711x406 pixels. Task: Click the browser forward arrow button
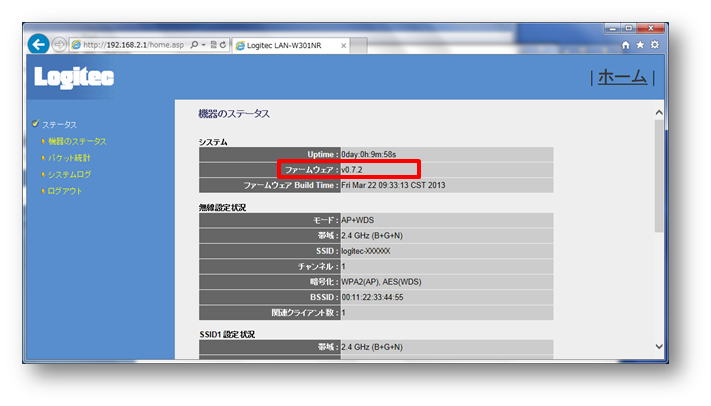59,44
